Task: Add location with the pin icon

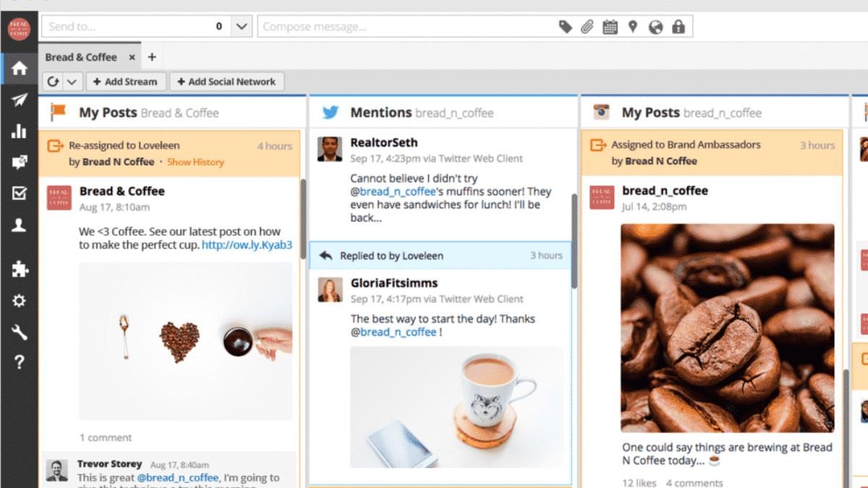Action: 633,27
